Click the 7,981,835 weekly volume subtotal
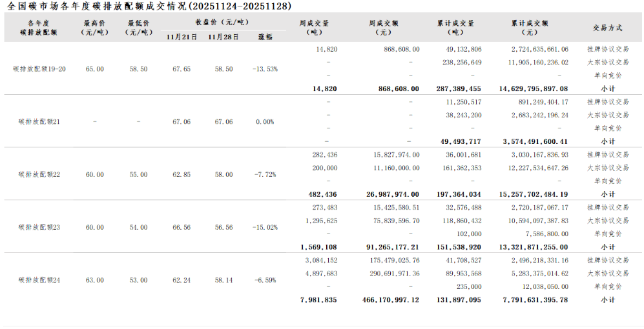This screenshot has height=329, width=644. pos(318,300)
